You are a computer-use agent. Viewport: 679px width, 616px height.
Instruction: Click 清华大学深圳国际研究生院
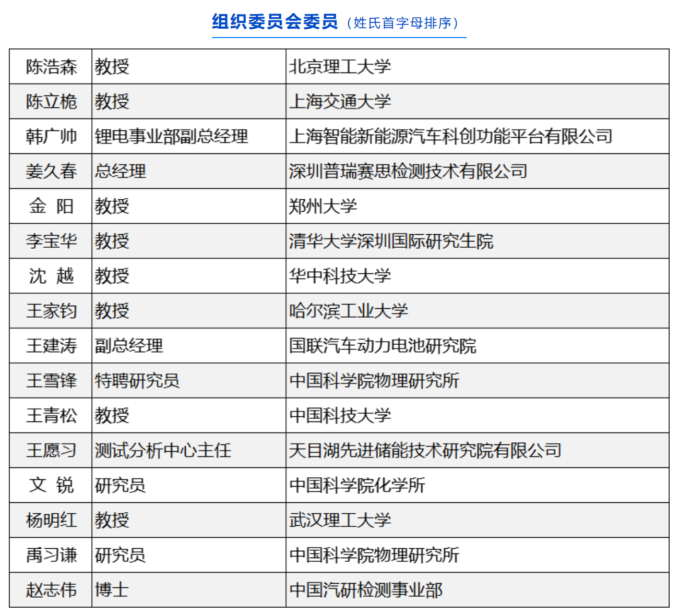(391, 241)
